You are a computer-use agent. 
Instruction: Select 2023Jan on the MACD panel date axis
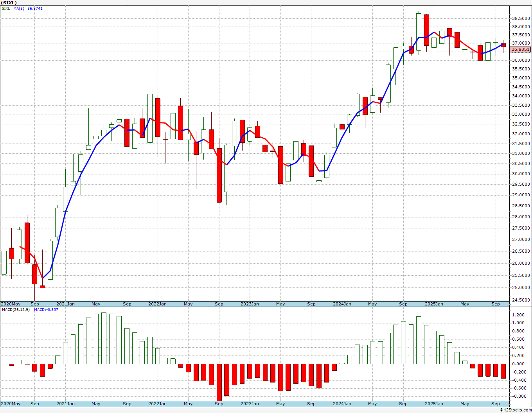pos(250,404)
